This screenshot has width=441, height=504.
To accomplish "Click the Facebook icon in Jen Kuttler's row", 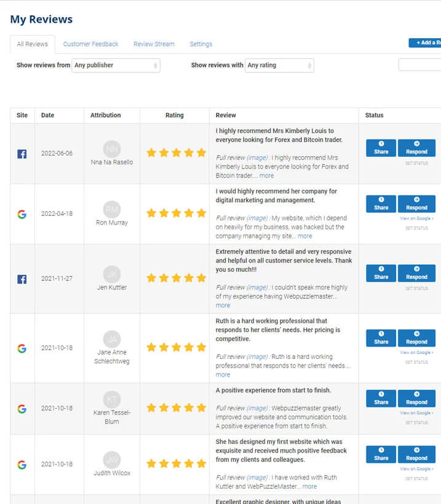I will point(22,279).
